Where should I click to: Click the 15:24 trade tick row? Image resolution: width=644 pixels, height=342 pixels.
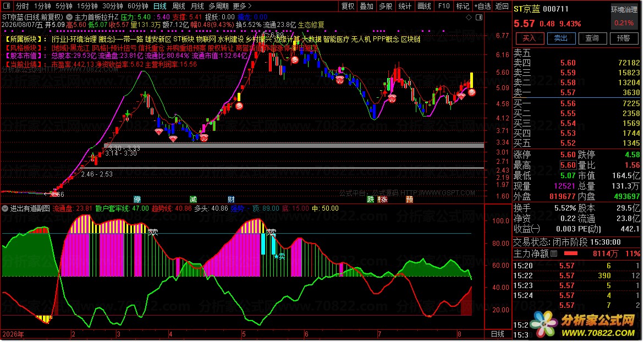[577, 295]
